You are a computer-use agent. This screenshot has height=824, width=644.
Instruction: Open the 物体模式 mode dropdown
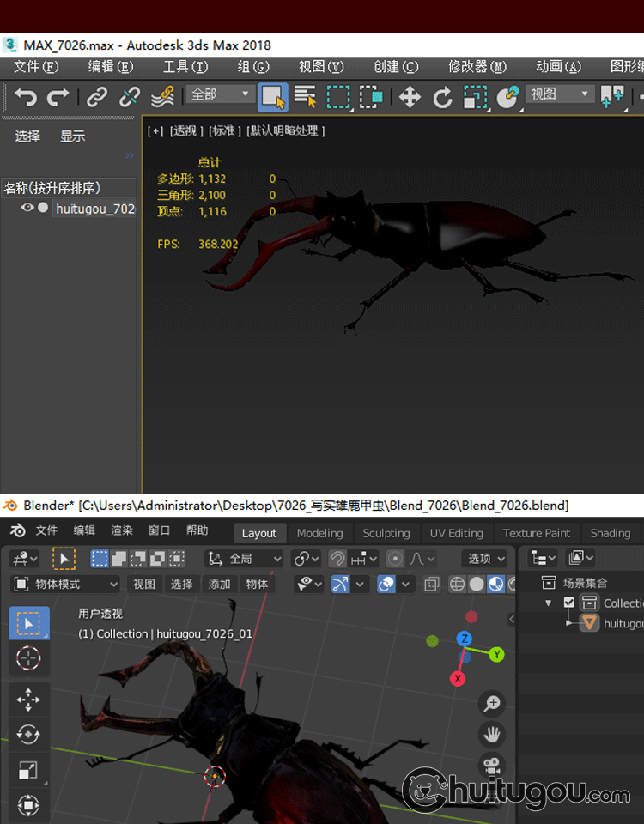pyautogui.click(x=66, y=584)
